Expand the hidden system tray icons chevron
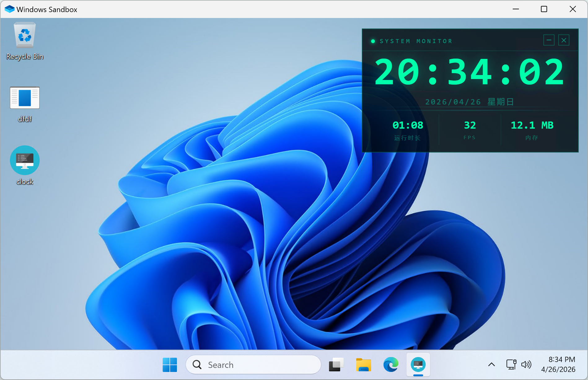This screenshot has height=380, width=588. (491, 365)
